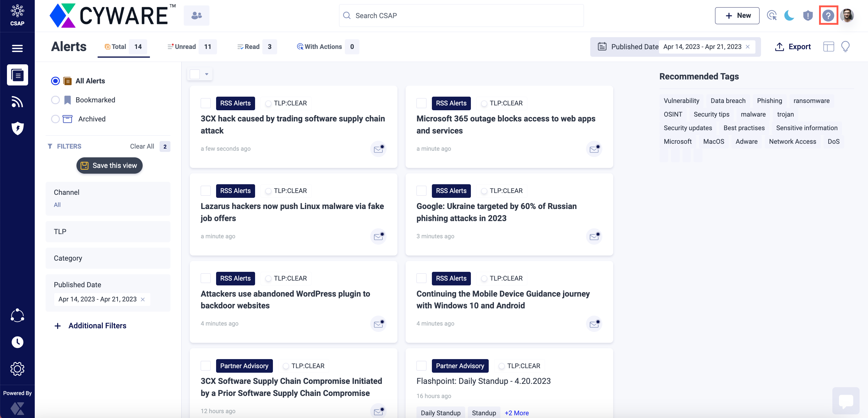Viewport: 868px width, 418px height.
Task: Open the settings gear icon in sidebar
Action: (17, 368)
